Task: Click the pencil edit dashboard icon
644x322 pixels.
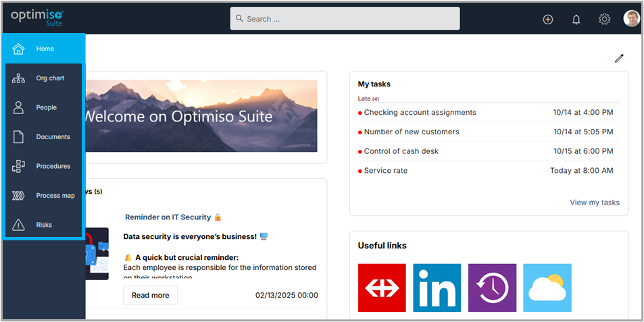Action: tap(619, 59)
